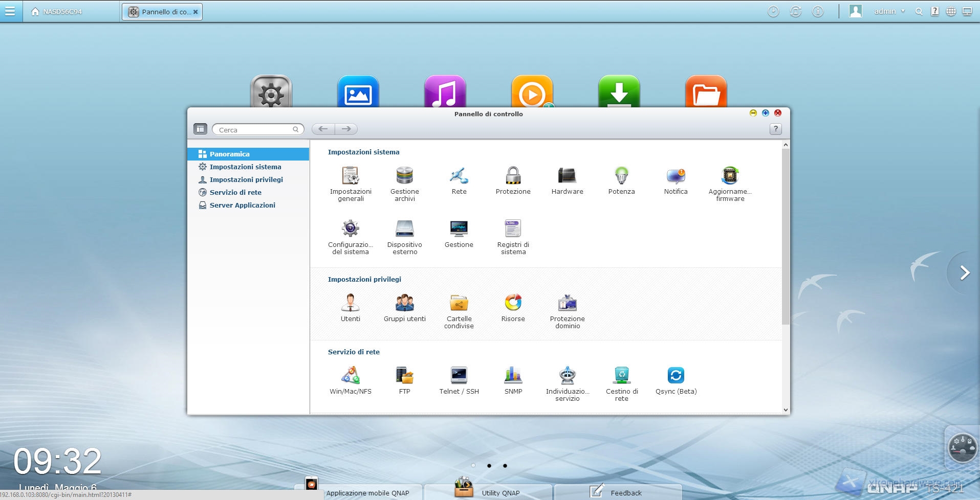The width and height of the screenshot is (980, 500).
Task: Toggle the sidebar panel view button
Action: tap(200, 129)
